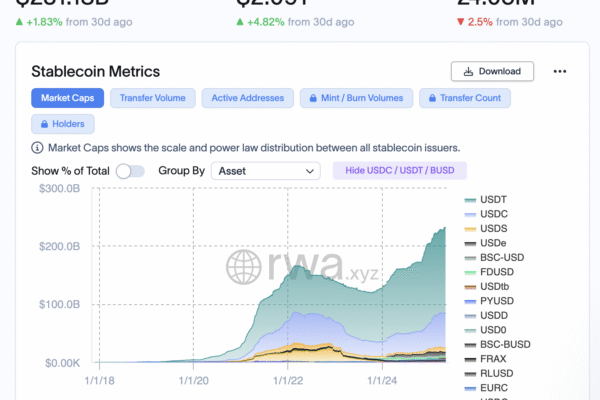Click the 1/1/18 x-axis date label
This screenshot has width=600, height=400.
tap(99, 381)
